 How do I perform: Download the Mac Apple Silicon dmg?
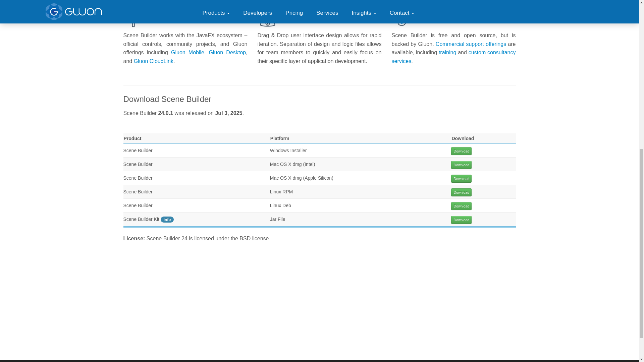pyautogui.click(x=461, y=179)
